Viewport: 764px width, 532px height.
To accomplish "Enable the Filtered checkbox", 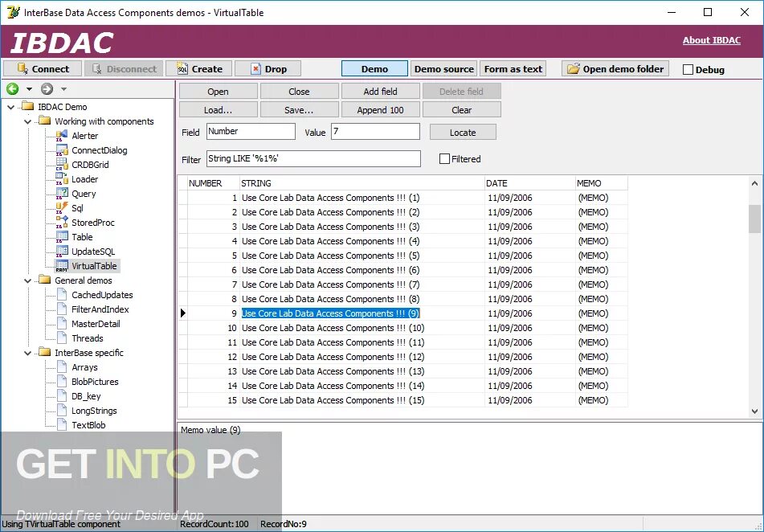I will pyautogui.click(x=444, y=159).
